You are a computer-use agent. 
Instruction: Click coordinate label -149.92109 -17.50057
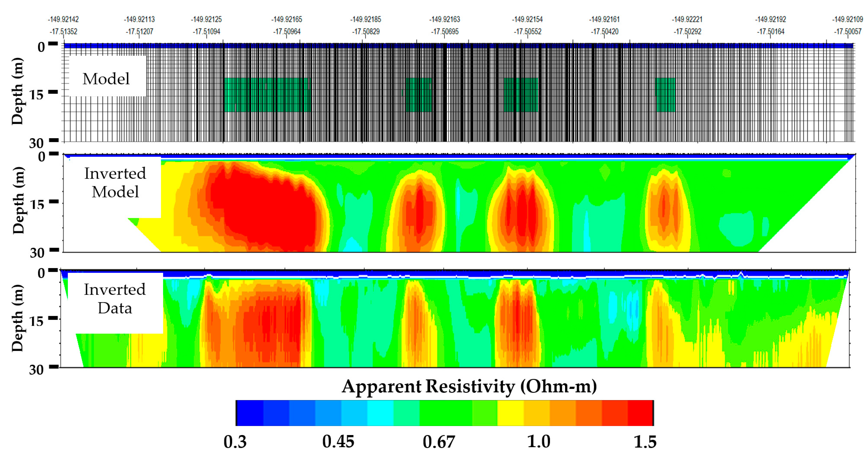(848, 25)
